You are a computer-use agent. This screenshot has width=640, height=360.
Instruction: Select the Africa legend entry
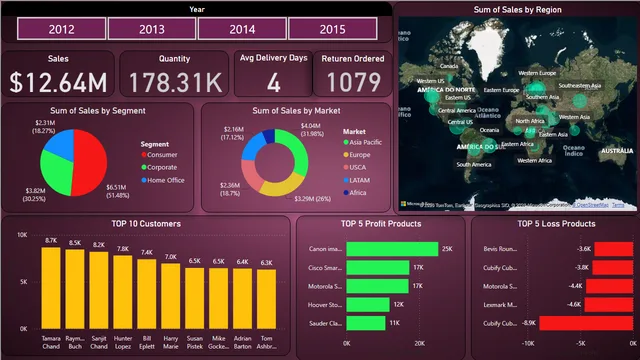point(355,193)
